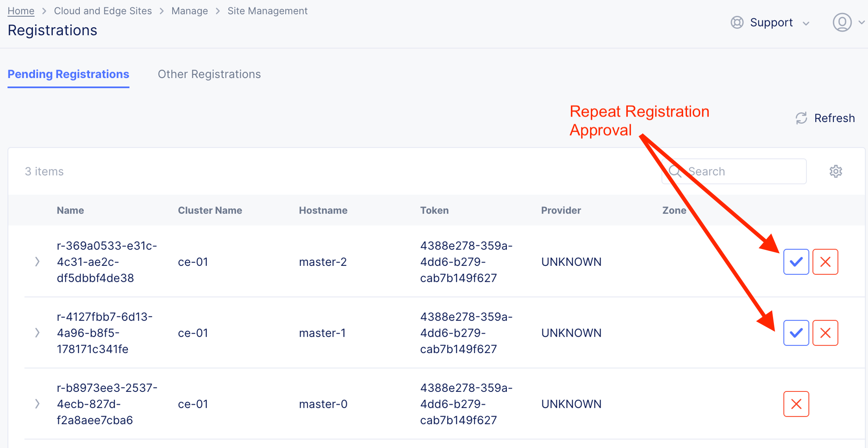Viewport: 868px width, 448px height.
Task: Open table settings gear icon
Action: pos(835,171)
